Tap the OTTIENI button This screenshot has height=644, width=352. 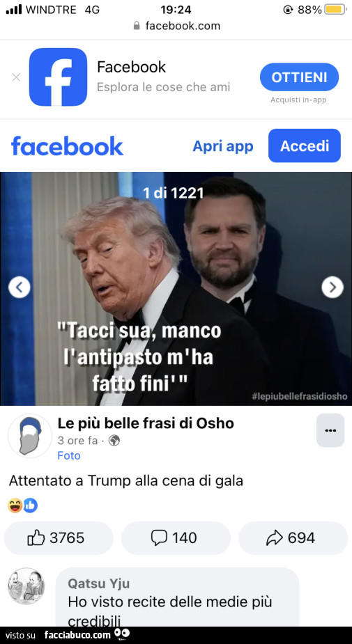pos(299,77)
